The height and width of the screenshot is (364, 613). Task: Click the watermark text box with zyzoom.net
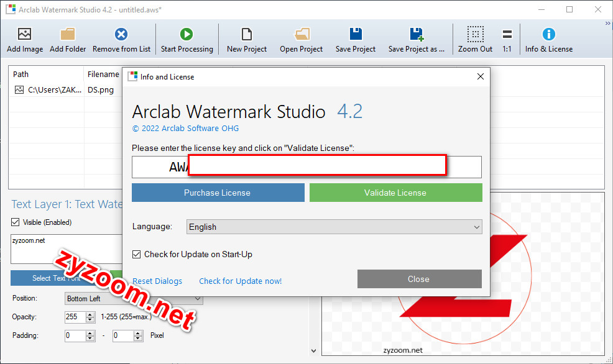(67, 249)
